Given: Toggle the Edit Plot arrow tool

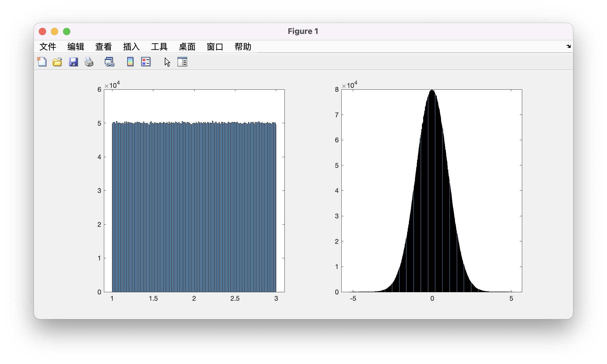Looking at the screenshot, I should pos(167,62).
